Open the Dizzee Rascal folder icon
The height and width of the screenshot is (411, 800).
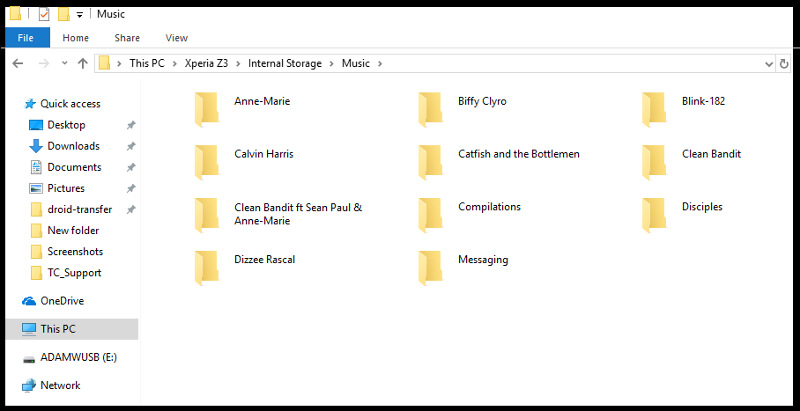[x=207, y=268]
